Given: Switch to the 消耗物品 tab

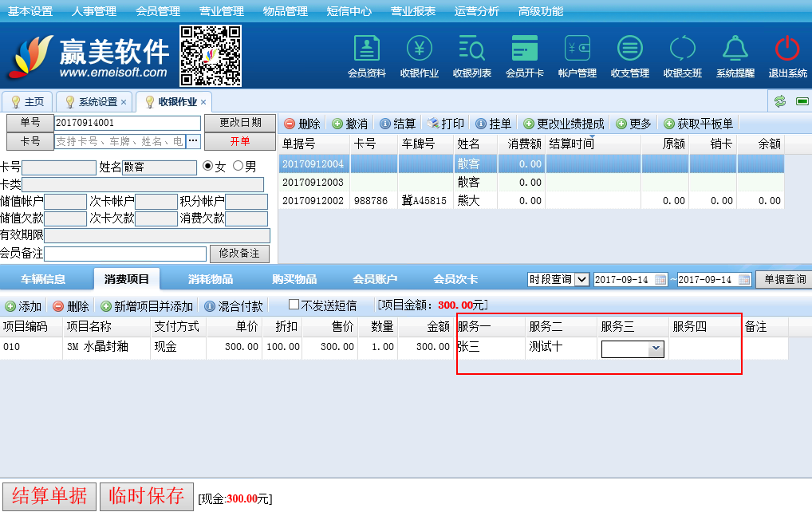Looking at the screenshot, I should 211,279.
